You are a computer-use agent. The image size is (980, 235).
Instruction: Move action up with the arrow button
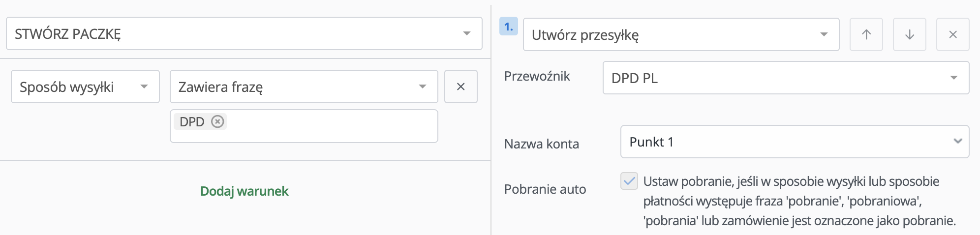click(x=866, y=34)
